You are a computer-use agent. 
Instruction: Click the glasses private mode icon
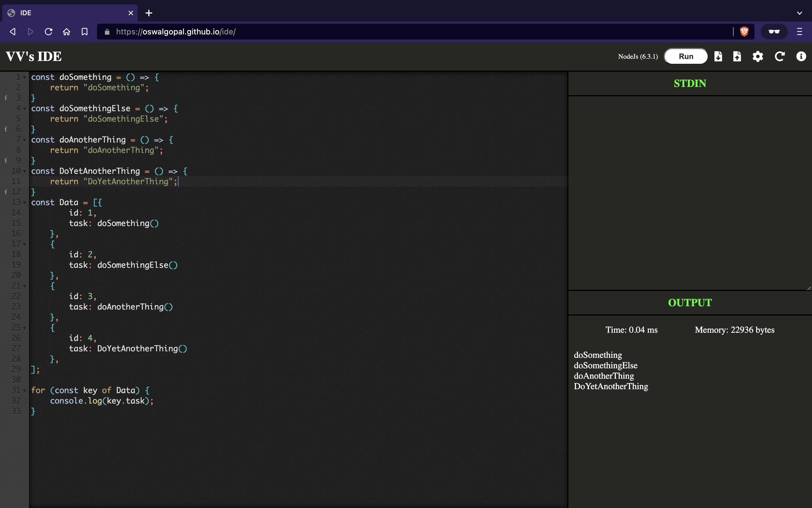(x=774, y=32)
